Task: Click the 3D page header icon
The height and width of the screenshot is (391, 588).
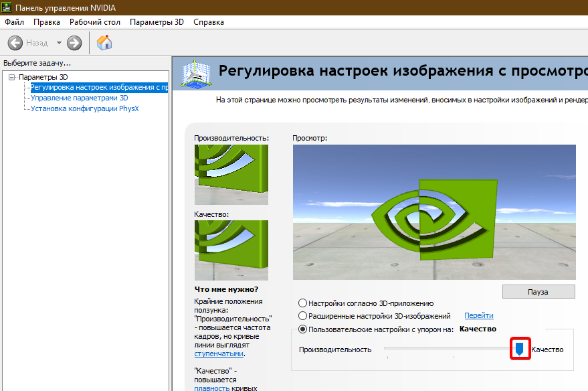Action: coord(195,74)
